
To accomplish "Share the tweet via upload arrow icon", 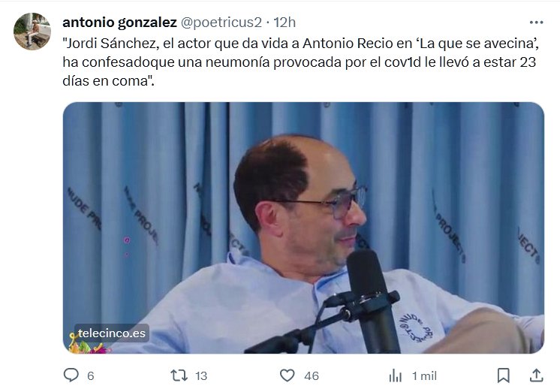I will [537, 375].
